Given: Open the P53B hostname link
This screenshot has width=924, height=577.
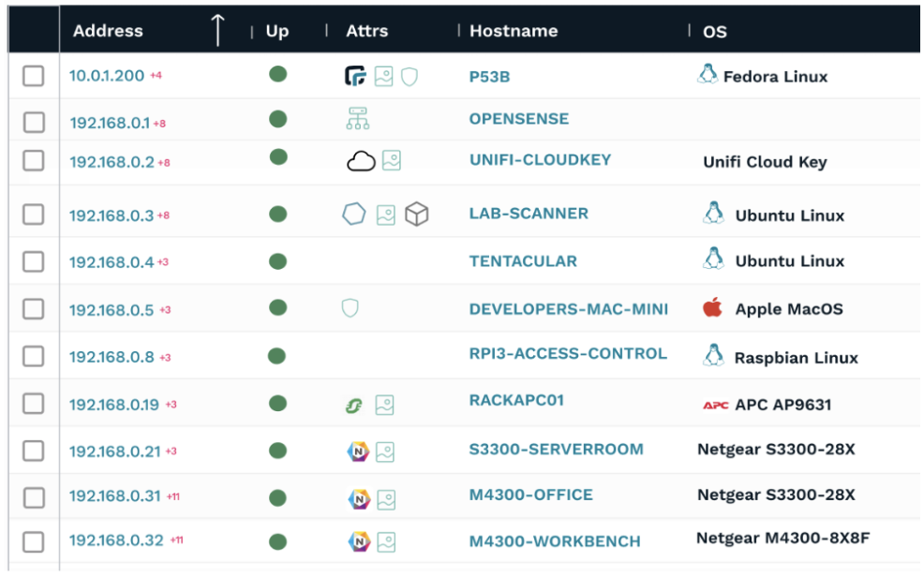Looking at the screenshot, I should [x=490, y=77].
